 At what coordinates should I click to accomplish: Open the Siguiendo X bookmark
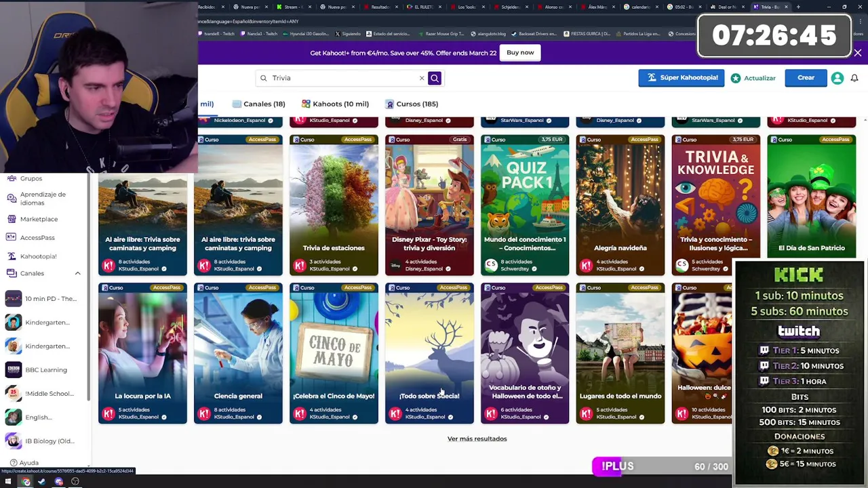(x=347, y=33)
